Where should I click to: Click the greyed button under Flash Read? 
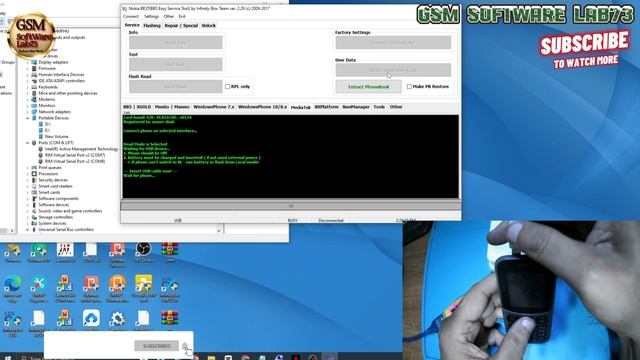(176, 86)
